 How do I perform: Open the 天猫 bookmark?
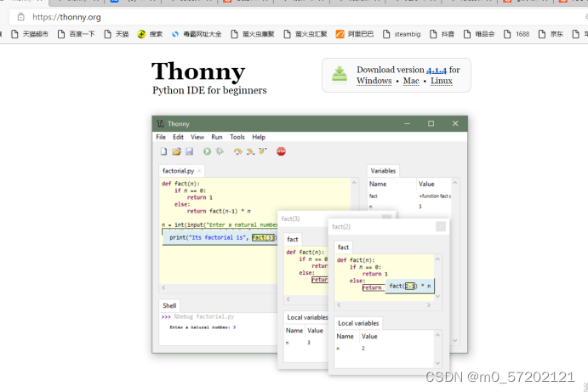[x=117, y=34]
